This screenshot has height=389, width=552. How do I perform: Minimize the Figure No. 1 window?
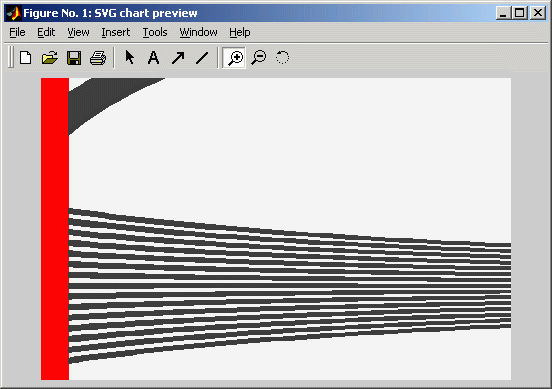click(x=503, y=13)
